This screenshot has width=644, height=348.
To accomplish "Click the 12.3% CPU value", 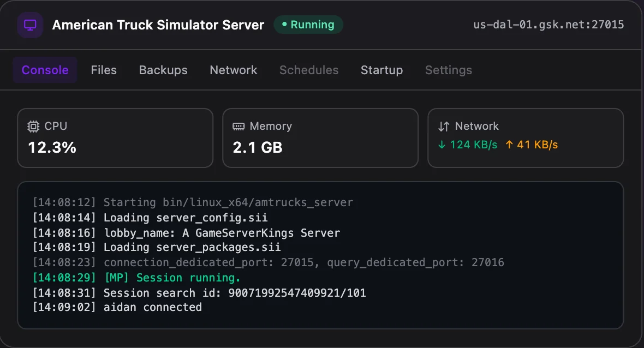I will pos(52,148).
